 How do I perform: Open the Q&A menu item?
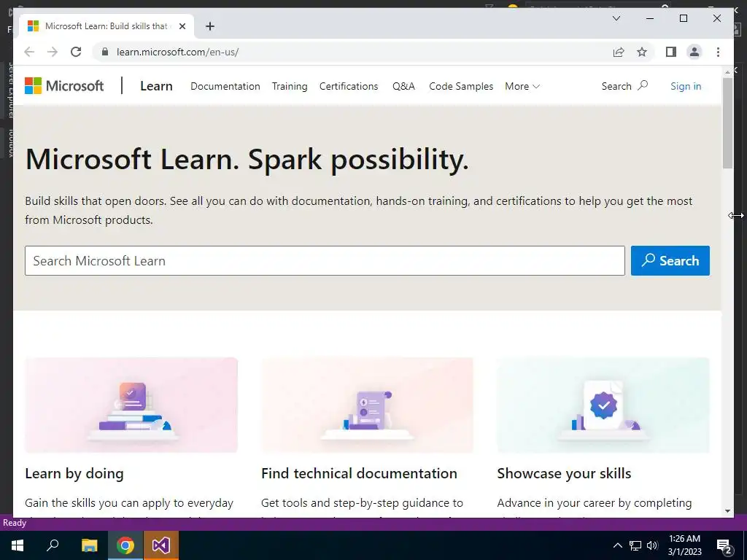point(403,86)
